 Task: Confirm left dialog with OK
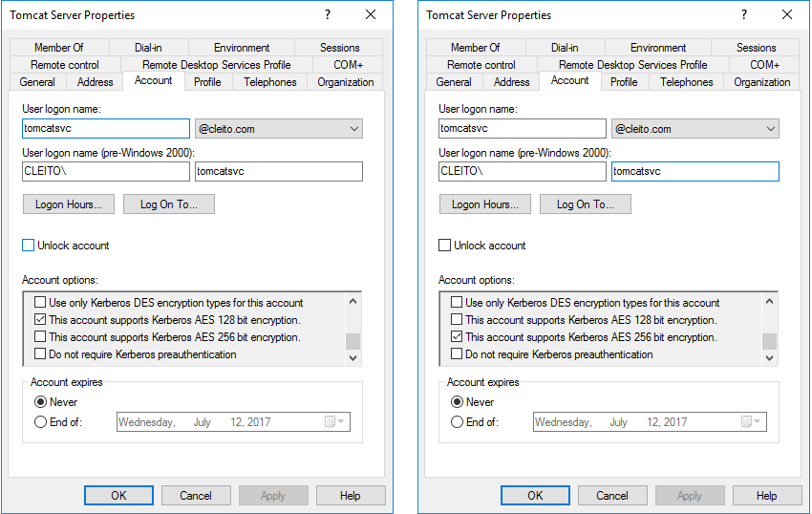click(118, 495)
